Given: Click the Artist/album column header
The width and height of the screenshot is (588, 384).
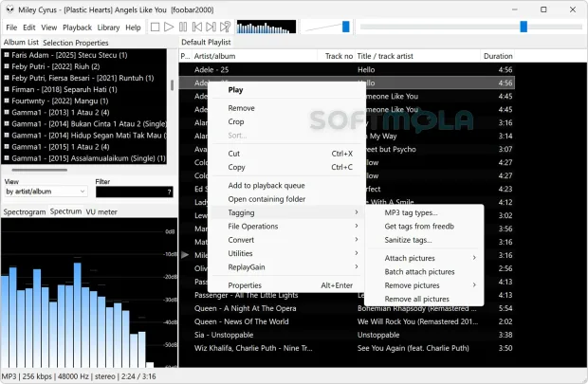Looking at the screenshot, I should 254,56.
